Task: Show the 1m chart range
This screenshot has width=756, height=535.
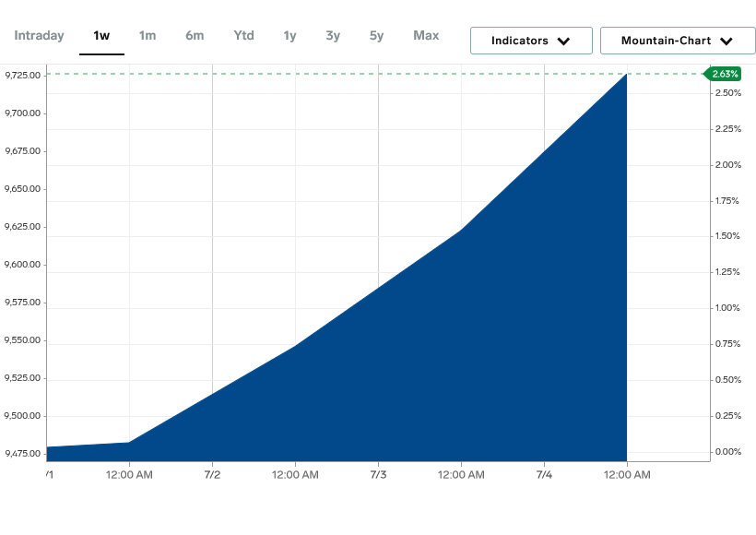Action: click(148, 36)
